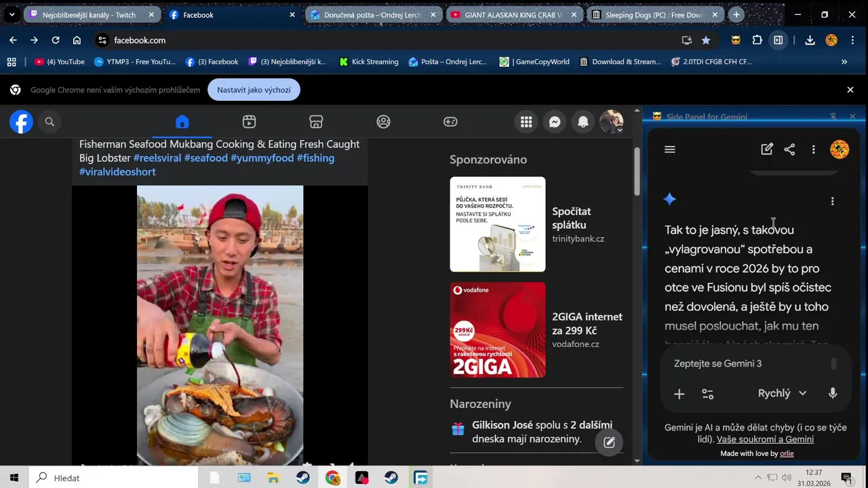Screen dimensions: 868x488
Task: Open the Kick Streaming bookmark
Action: (x=369, y=62)
